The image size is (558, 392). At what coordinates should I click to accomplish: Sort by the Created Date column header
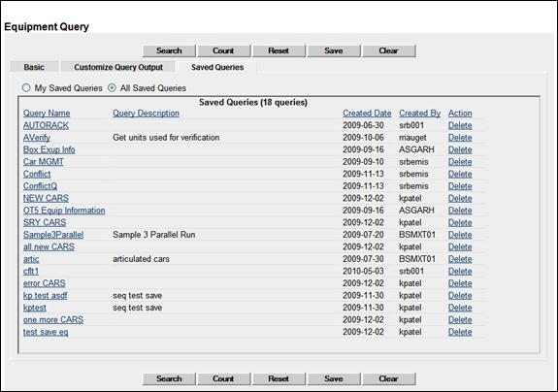click(367, 114)
